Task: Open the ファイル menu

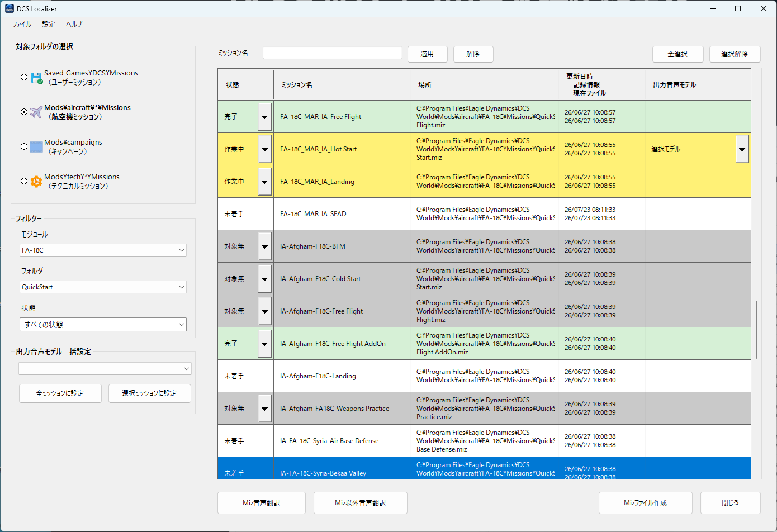Action: pos(22,25)
